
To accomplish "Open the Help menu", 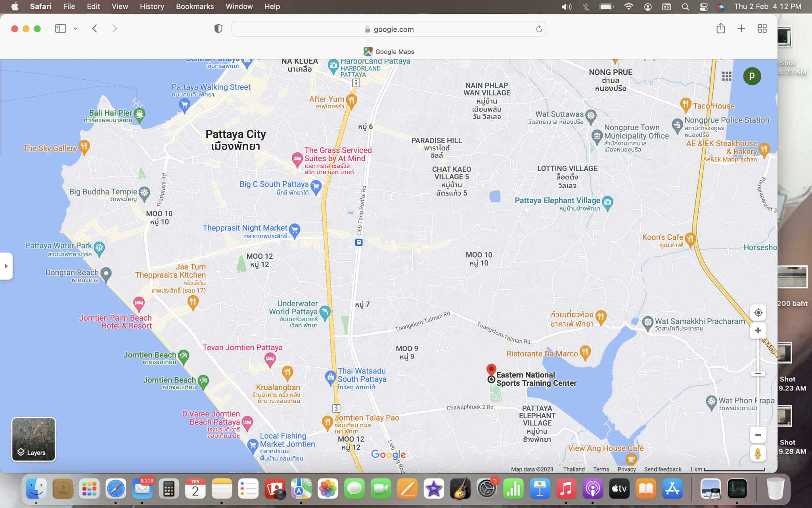I will tap(272, 6).
